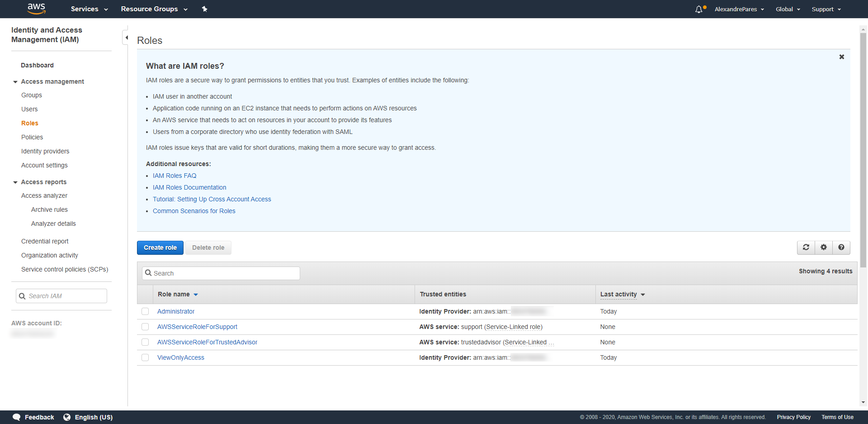Go to the IAM Dashboard
868x424 pixels.
tap(37, 65)
